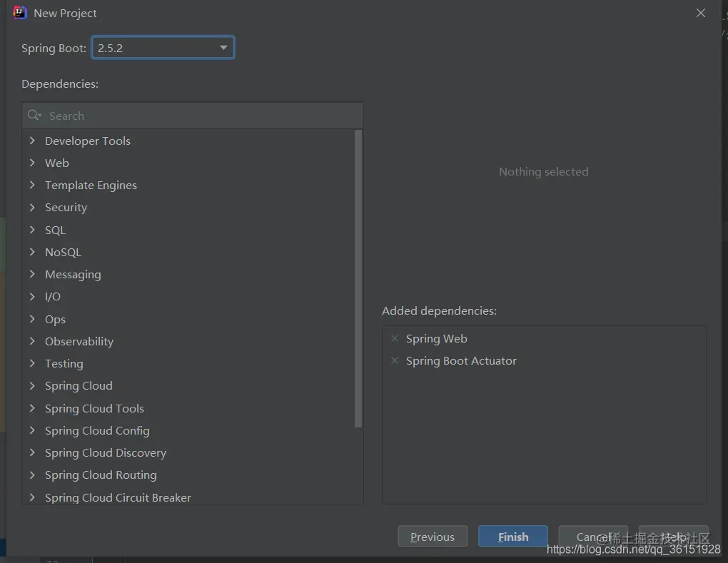Select Spring Web in added dependencies
Screen dimensions: 728x563
pos(436,339)
